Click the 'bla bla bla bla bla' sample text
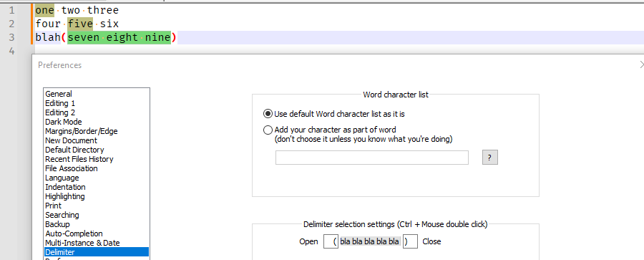The width and height of the screenshot is (644, 260). pos(370,241)
